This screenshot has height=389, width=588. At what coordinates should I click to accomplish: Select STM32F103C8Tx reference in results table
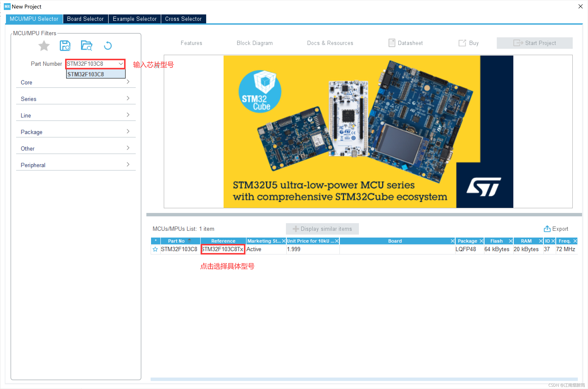point(223,249)
